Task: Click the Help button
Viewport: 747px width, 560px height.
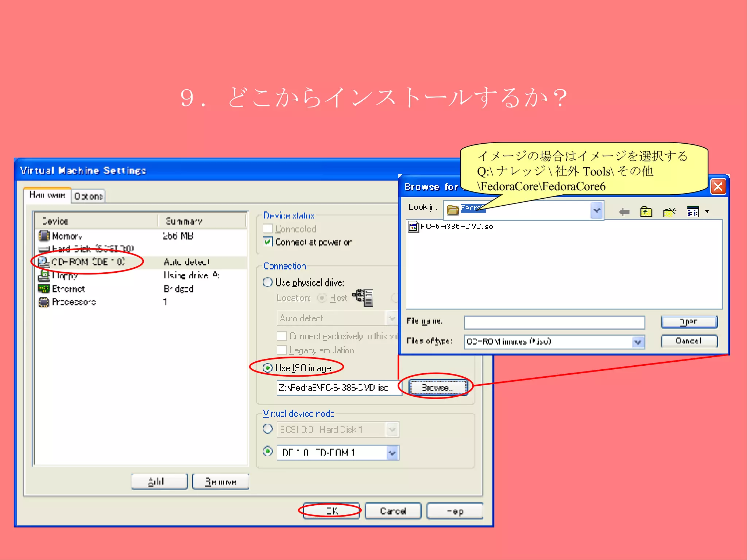Action: pos(455,511)
